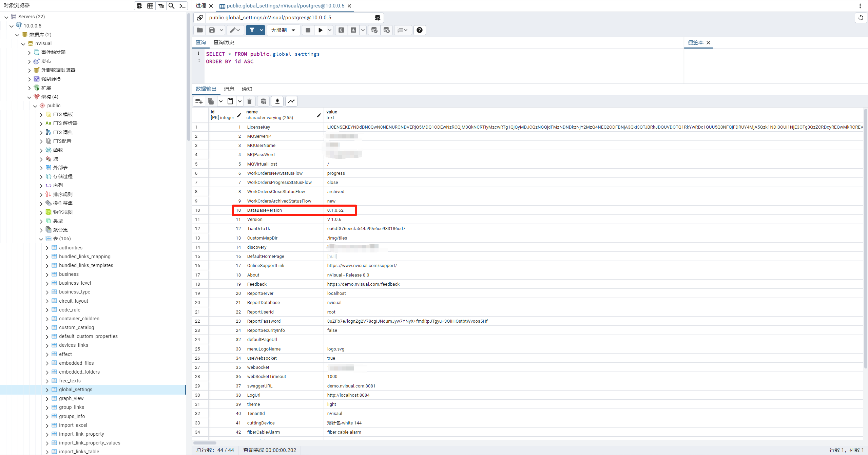Collapse the public schema node
This screenshot has width=868, height=455.
click(x=35, y=106)
